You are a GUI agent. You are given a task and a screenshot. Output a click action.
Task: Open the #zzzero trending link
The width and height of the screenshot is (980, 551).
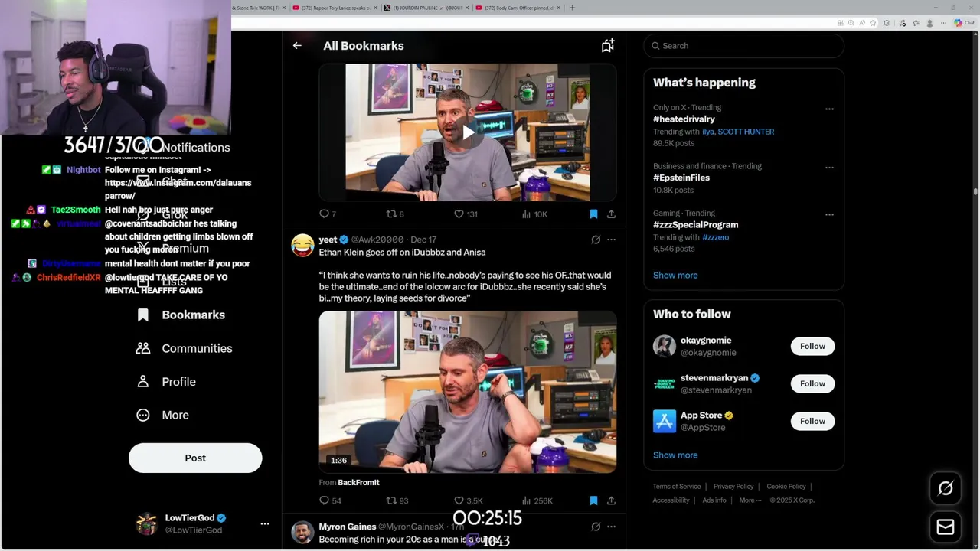pyautogui.click(x=715, y=237)
